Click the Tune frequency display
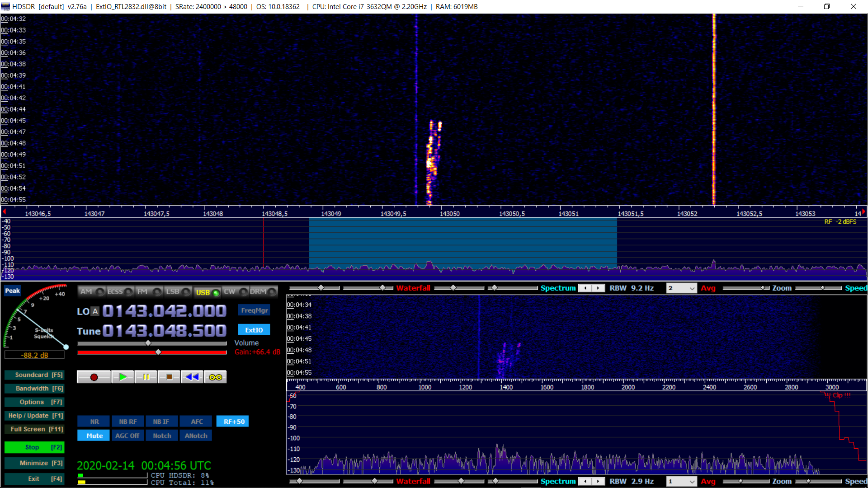The width and height of the screenshot is (868, 488). 165,331
